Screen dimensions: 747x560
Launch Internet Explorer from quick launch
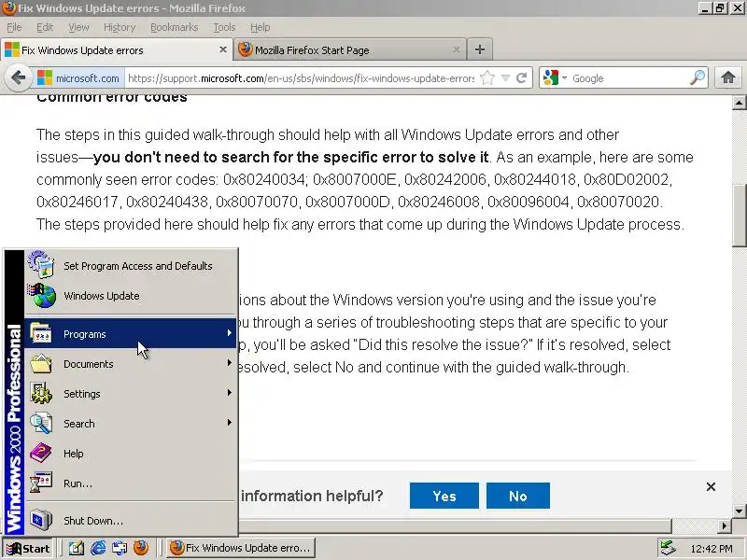tap(98, 548)
